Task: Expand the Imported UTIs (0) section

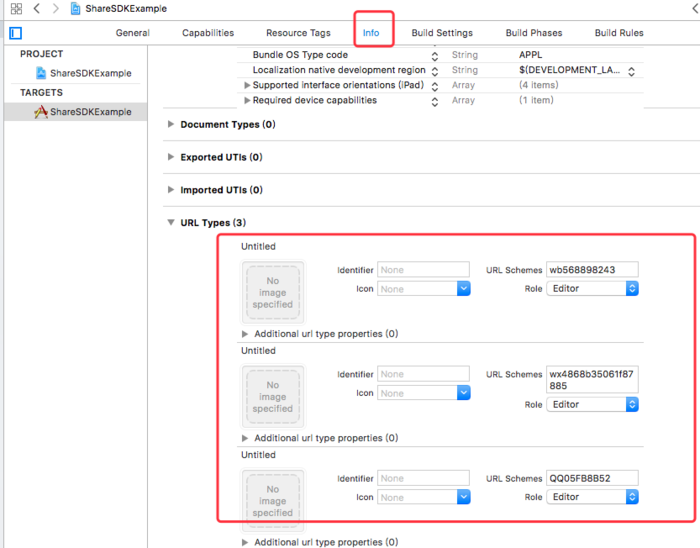Action: pos(171,190)
